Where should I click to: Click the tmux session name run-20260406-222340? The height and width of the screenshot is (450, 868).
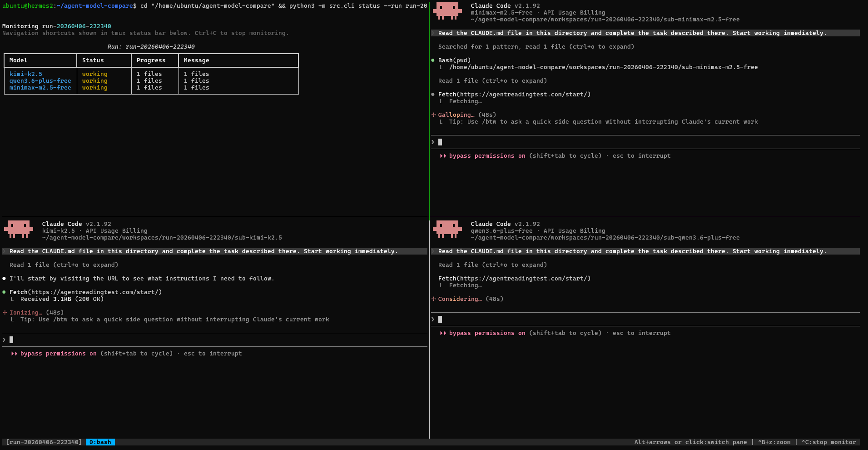(x=44, y=442)
